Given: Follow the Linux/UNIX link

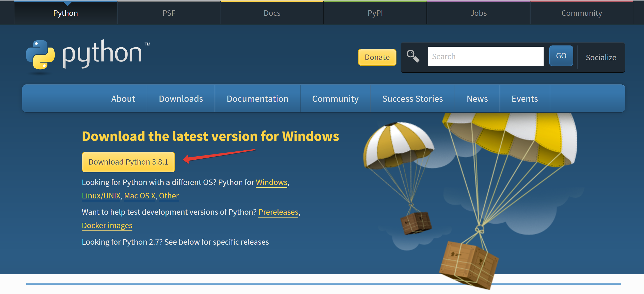Looking at the screenshot, I should point(101,196).
